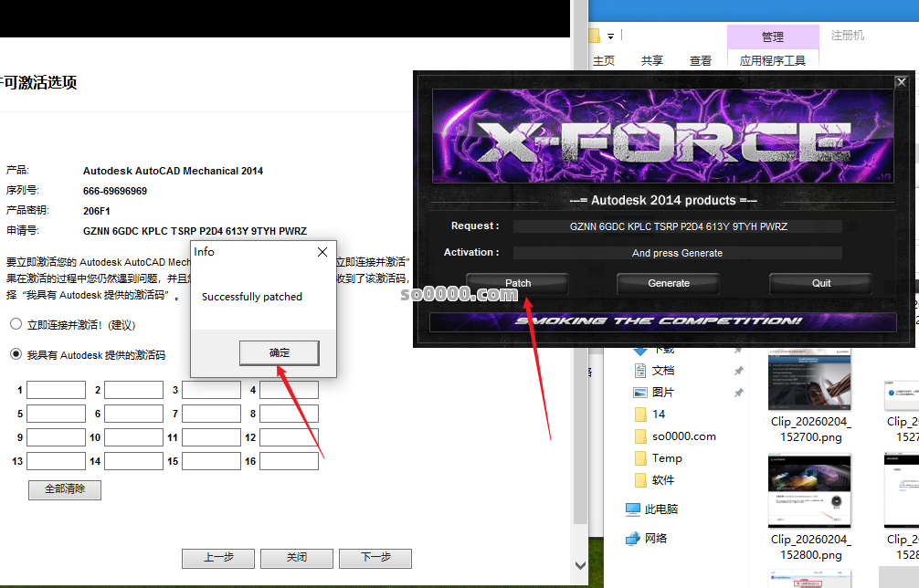
Task: Click activation code input field 1
Action: [x=56, y=390]
